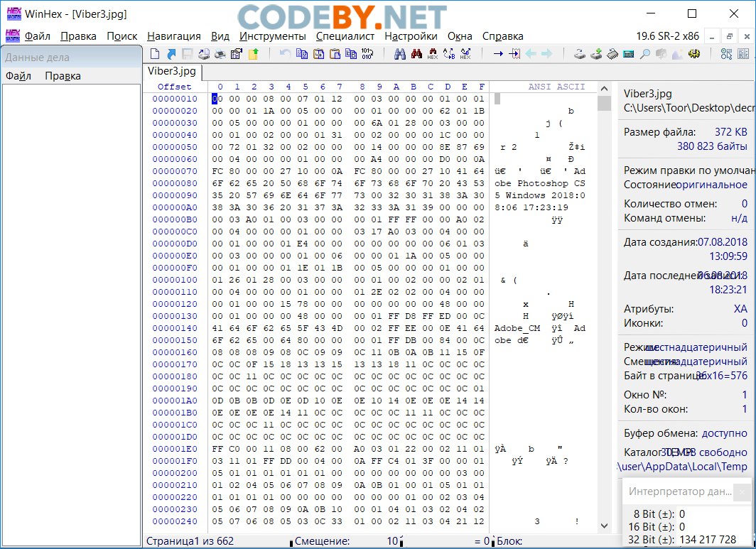The image size is (756, 549).
Task: Click the 'доступно' clipboard status value
Action: coord(724,433)
